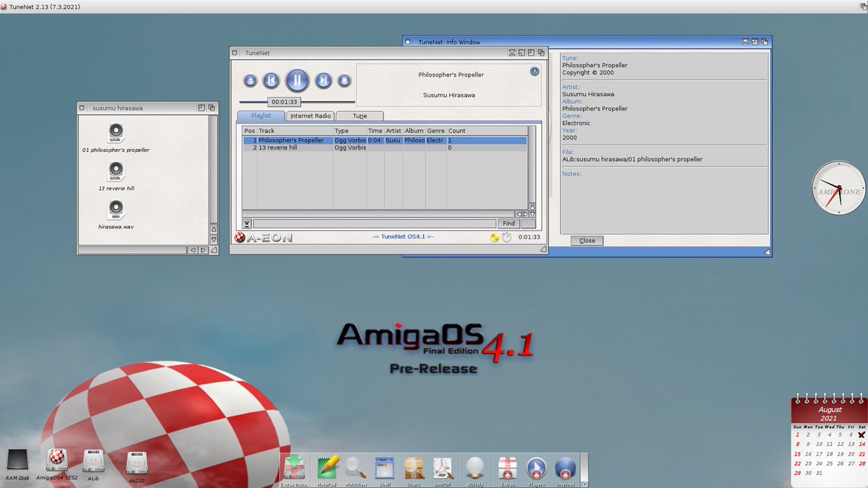Screen dimensions: 868x488
Task: Launch MultiView from the dock
Action: tap(354, 468)
